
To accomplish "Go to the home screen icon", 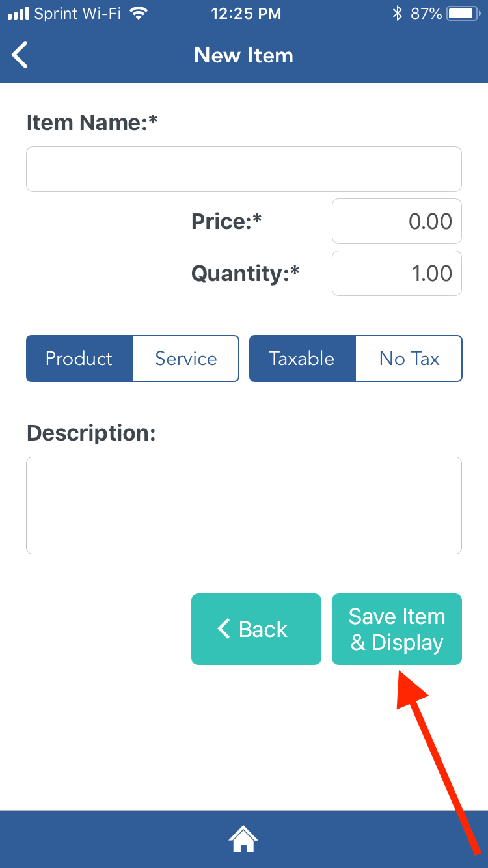I will (x=243, y=839).
